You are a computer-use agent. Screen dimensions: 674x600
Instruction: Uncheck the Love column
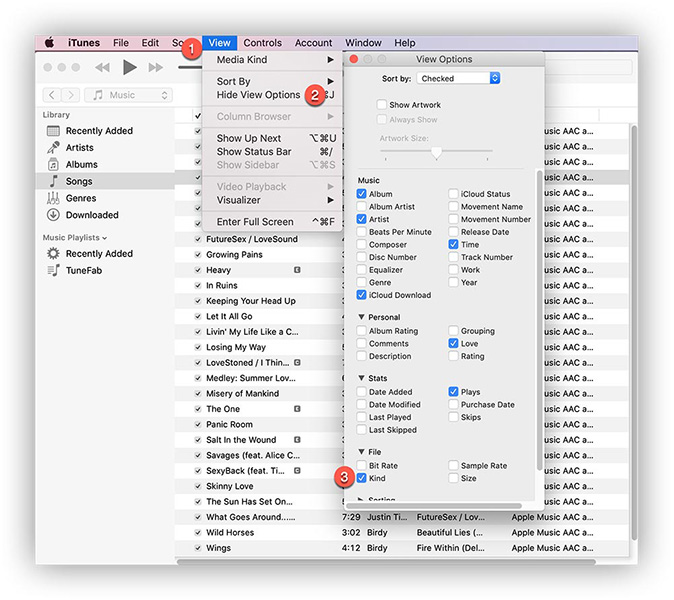[453, 343]
